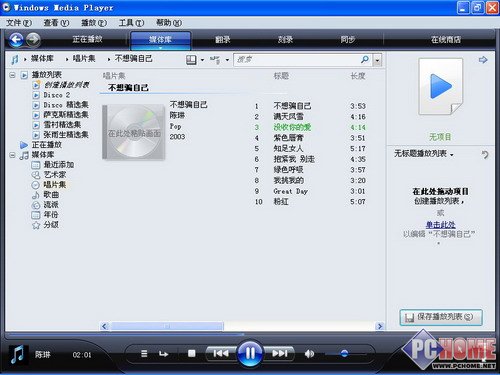Go back with the blue Back arrow

16,40
